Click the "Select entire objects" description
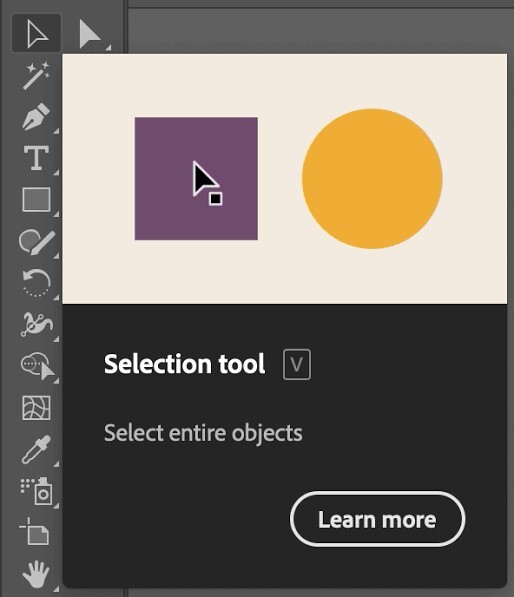The height and width of the screenshot is (597, 514). (203, 433)
